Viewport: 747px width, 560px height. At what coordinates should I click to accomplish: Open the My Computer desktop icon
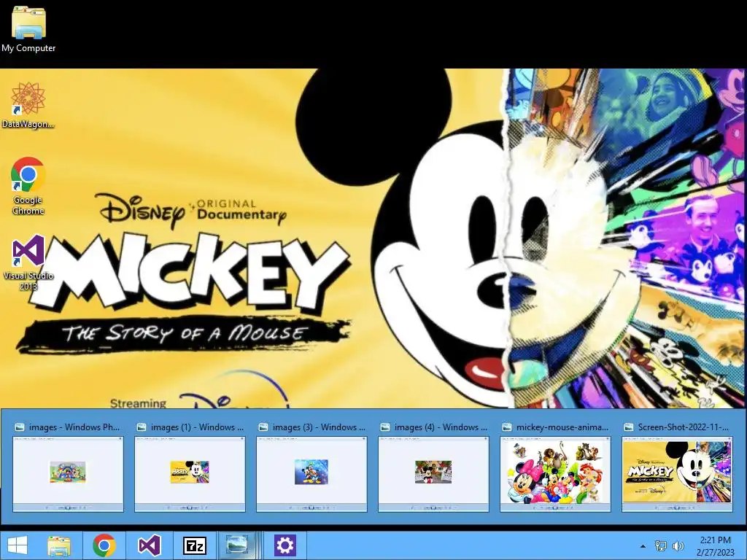coord(28,28)
